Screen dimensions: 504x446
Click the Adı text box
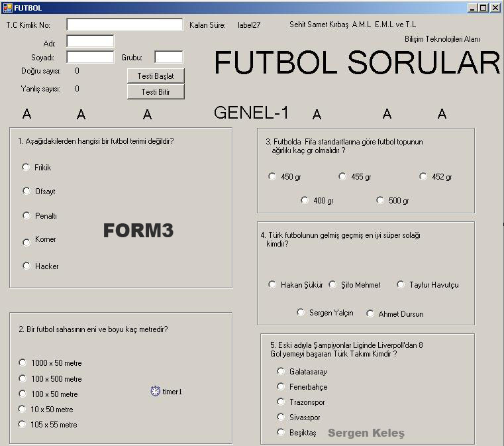coord(90,41)
